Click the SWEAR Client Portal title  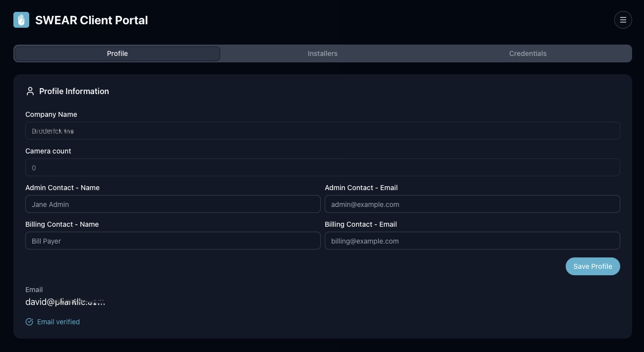[x=91, y=20]
